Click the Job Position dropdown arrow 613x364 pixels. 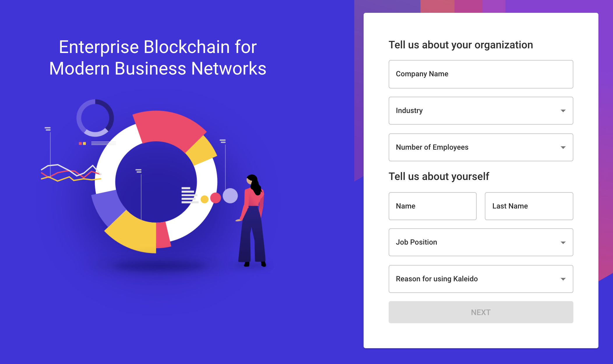click(563, 242)
